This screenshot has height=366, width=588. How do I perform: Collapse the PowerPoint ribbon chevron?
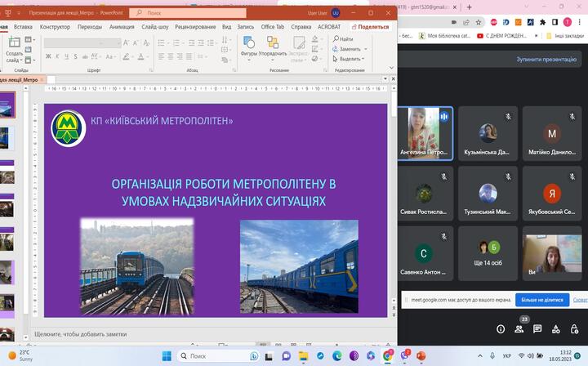pos(391,68)
